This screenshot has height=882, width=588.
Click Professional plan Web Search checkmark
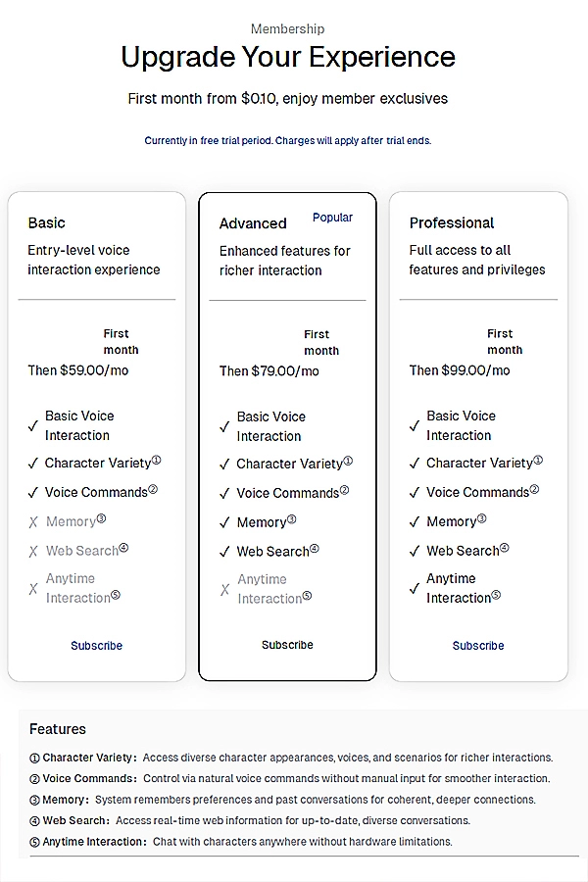415,552
